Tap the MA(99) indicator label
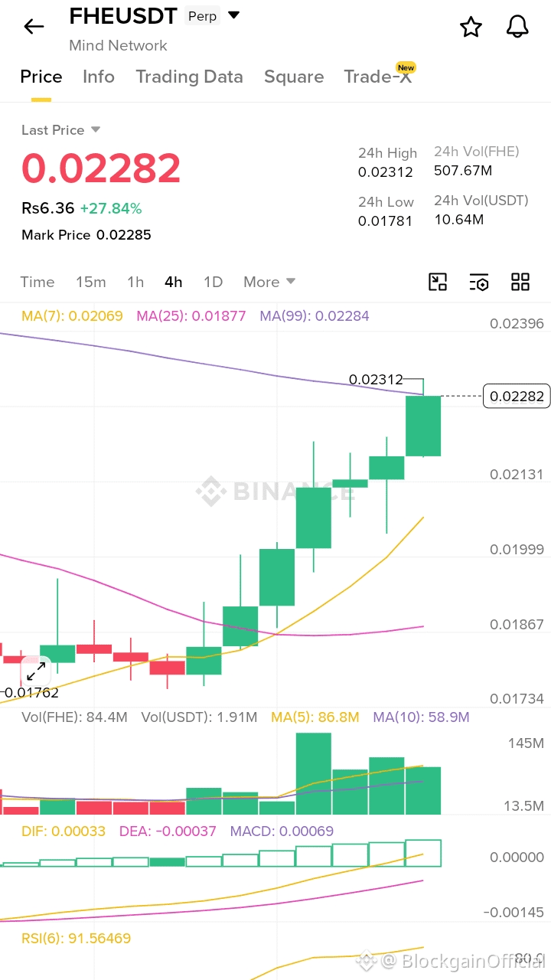 [315, 315]
